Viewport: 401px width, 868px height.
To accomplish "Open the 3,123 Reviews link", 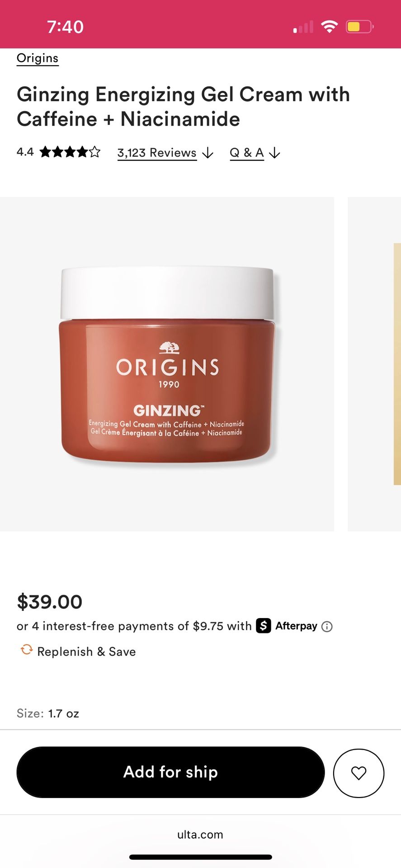I will point(157,153).
